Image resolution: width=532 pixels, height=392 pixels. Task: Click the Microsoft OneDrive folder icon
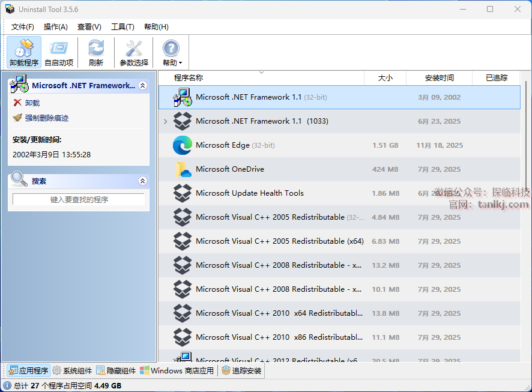[x=183, y=169]
